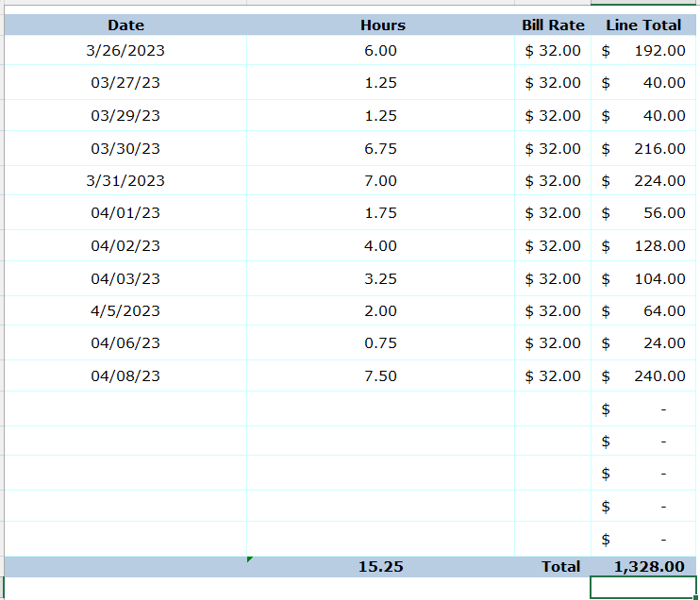This screenshot has width=700, height=600.
Task: Click the Bill Rate cell for 04/01/23
Action: pyautogui.click(x=553, y=213)
